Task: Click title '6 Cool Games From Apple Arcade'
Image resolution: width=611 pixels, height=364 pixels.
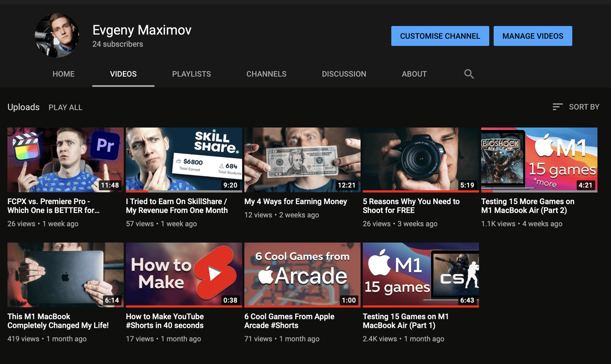Action: point(289,321)
